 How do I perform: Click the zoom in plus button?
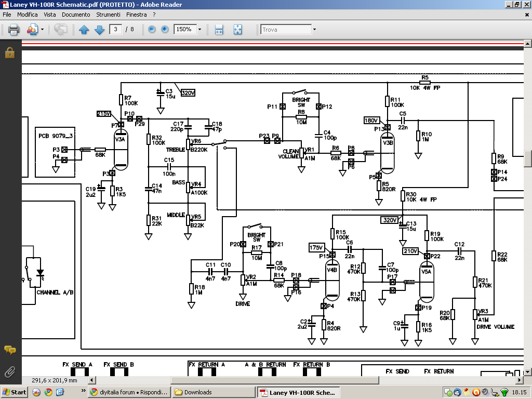click(165, 30)
